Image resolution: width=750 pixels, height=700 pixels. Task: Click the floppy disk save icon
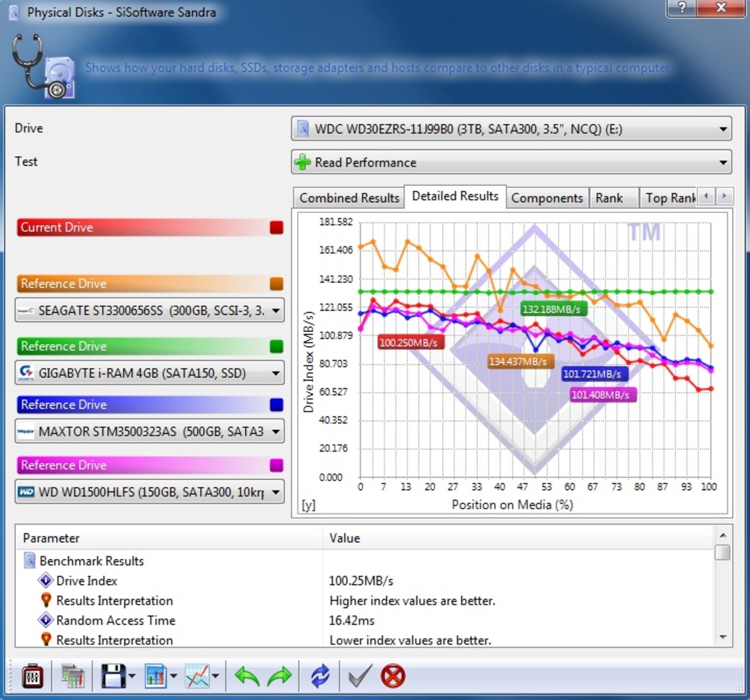pos(113,676)
